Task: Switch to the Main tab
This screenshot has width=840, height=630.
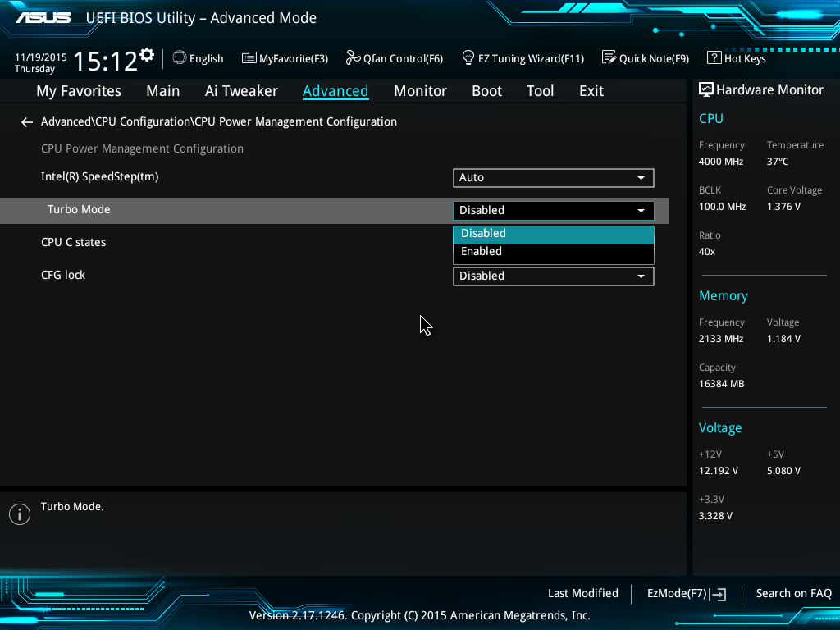Action: 163,91
